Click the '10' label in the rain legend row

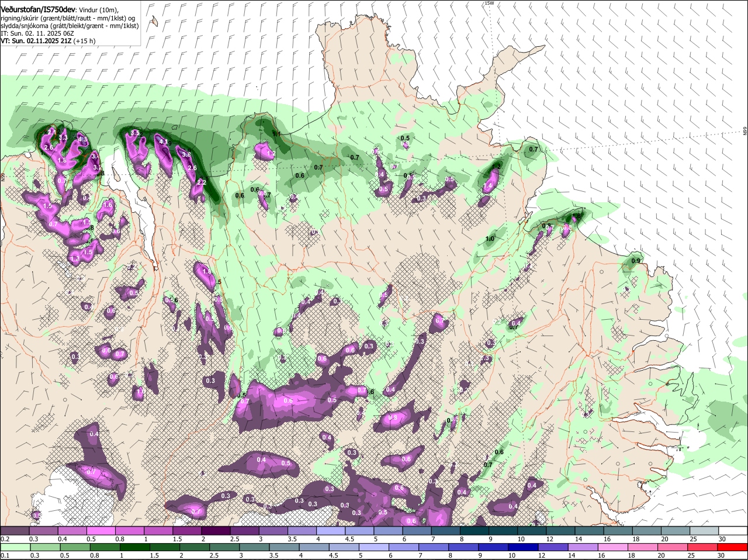tap(511, 555)
